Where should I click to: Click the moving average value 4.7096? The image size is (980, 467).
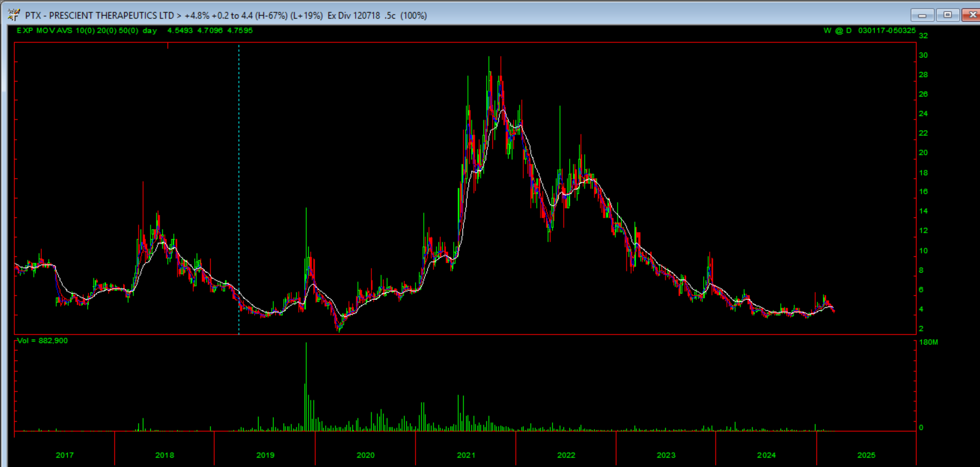(x=210, y=30)
